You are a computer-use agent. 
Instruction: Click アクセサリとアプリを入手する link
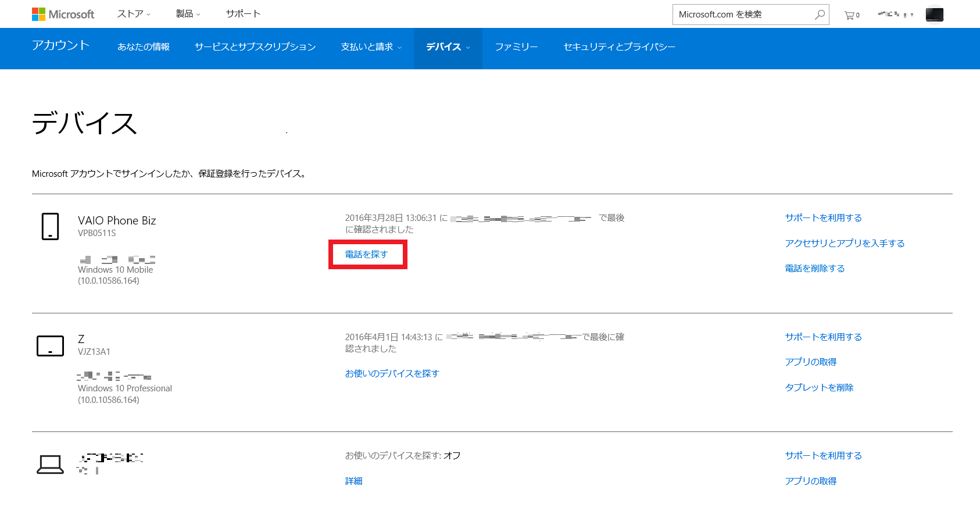(845, 243)
